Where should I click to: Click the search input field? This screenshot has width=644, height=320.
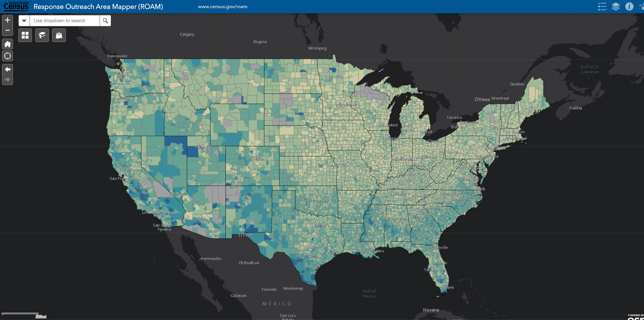click(x=64, y=20)
